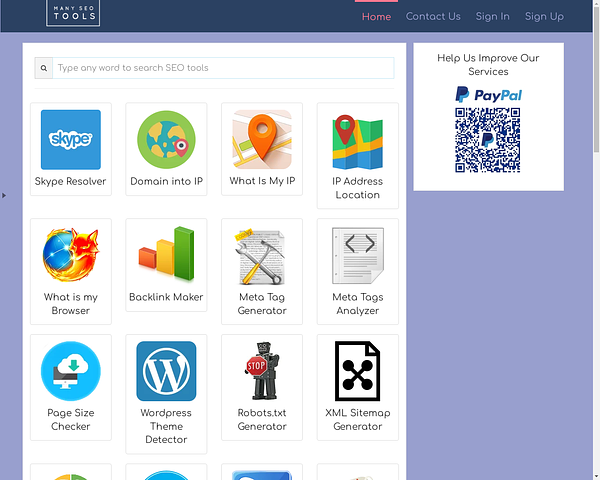Launch the Backlink Maker bar chart icon
The image size is (600, 480).
point(166,255)
